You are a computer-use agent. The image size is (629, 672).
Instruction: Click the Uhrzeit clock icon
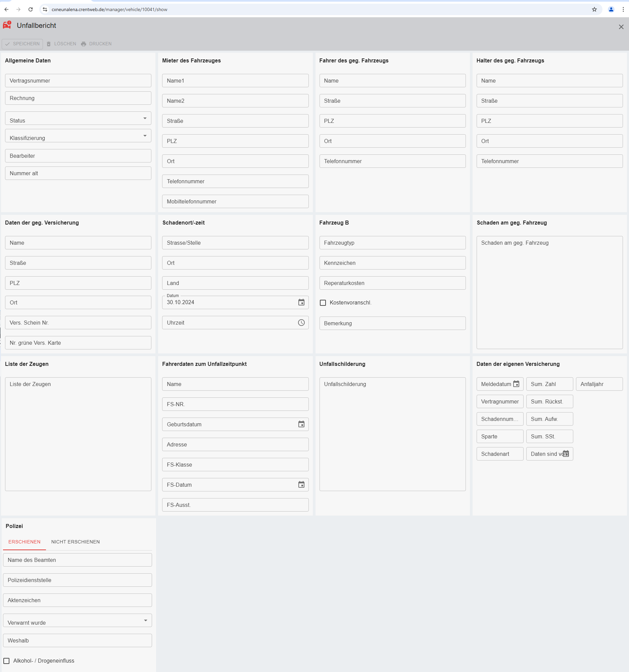point(301,323)
